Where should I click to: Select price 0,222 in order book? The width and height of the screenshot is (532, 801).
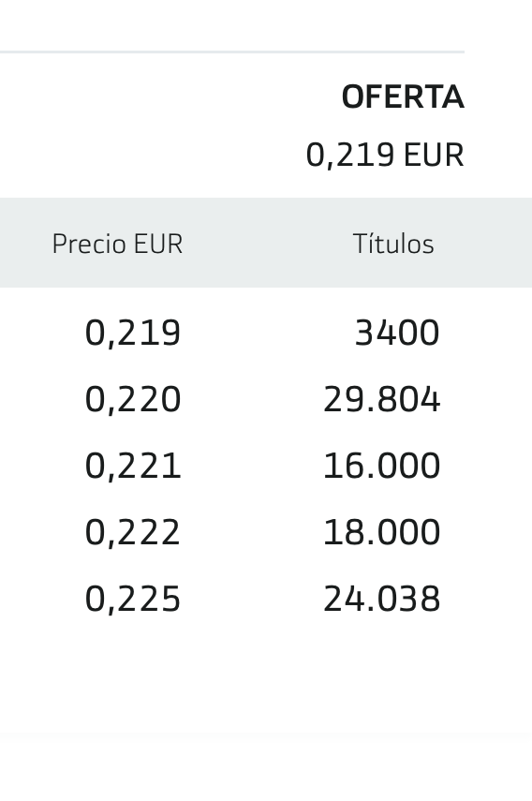[x=133, y=532]
